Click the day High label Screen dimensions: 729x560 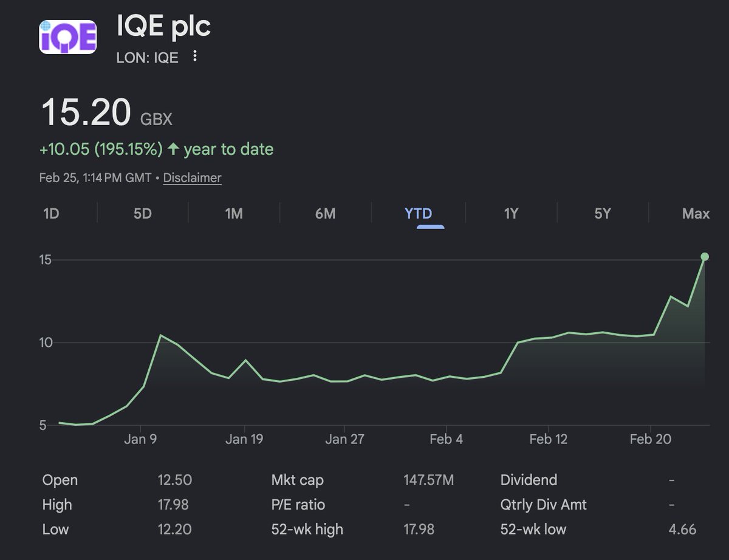[57, 505]
